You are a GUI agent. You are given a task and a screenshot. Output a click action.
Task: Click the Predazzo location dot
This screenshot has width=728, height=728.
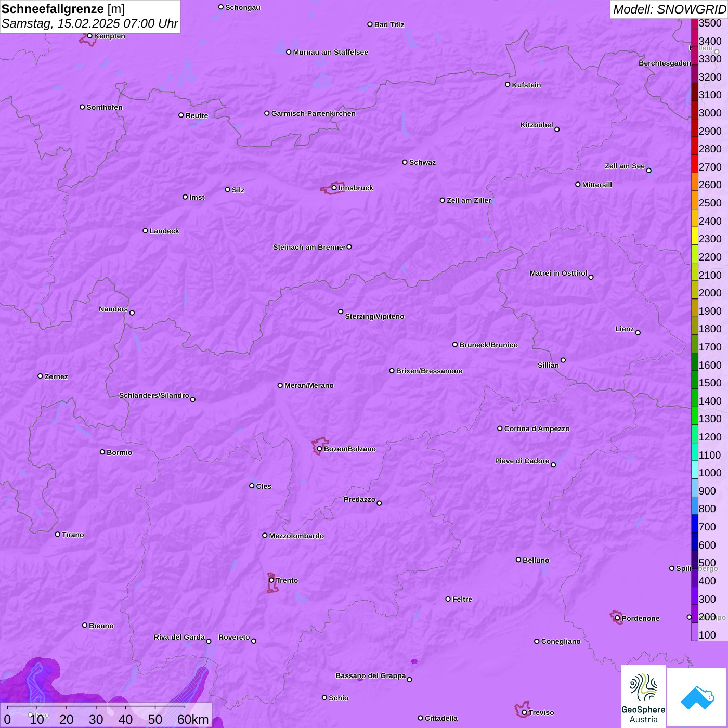(x=379, y=503)
